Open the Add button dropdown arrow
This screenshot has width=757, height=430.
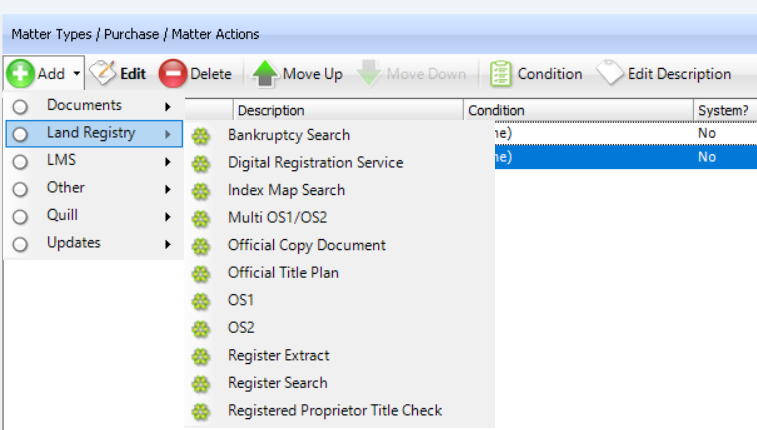76,75
